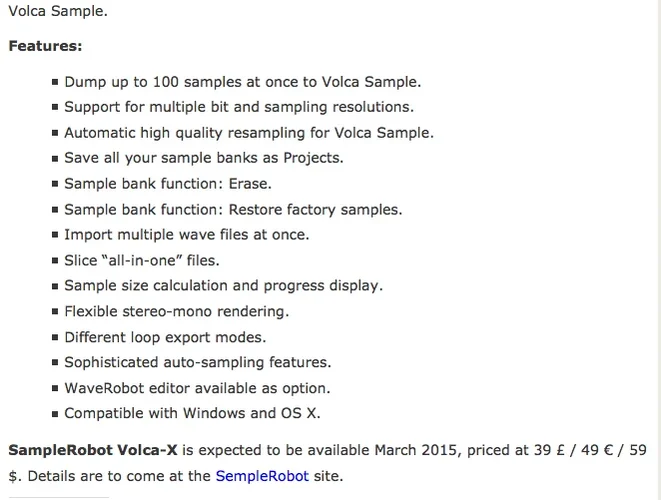Click the 'Dump up to 100 samples' line
661x500 pixels.
tap(242, 82)
